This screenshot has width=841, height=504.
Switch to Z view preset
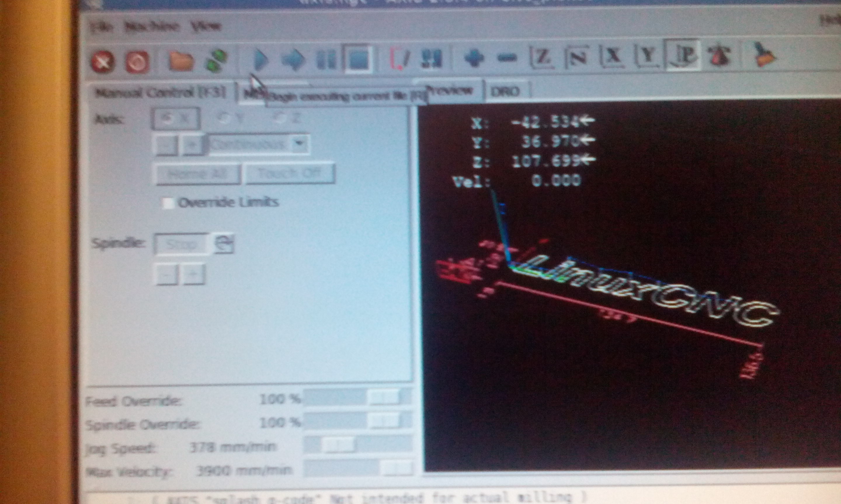coord(542,57)
